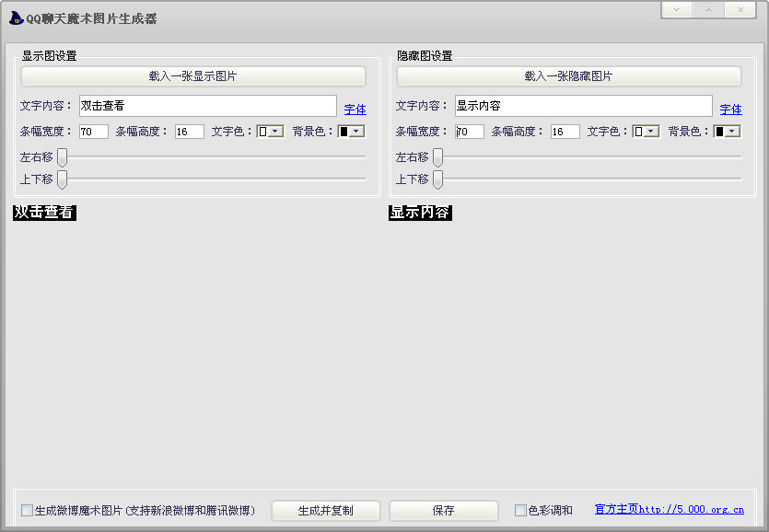Toggle the 色彩调和 checkbox
This screenshot has width=769, height=532.
pyautogui.click(x=520, y=511)
